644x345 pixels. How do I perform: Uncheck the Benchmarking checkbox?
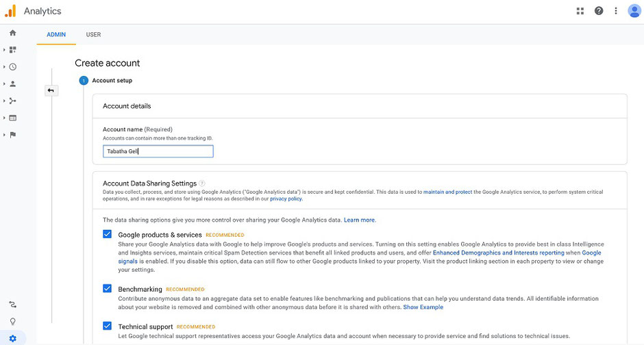coord(107,288)
